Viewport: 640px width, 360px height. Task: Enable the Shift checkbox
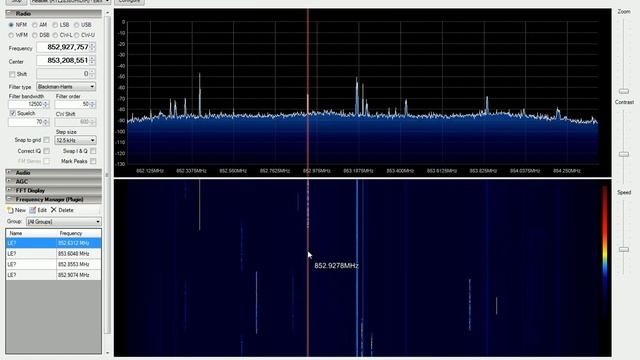(x=12, y=74)
